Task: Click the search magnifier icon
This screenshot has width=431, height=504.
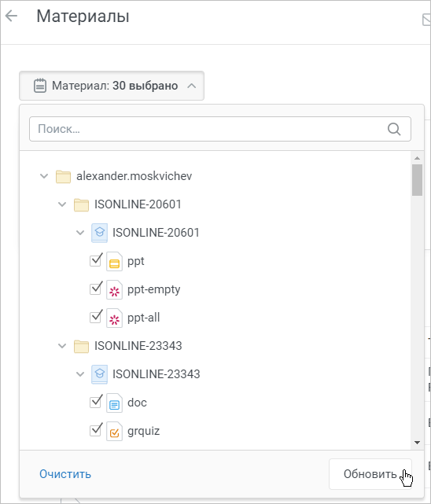Action: click(394, 129)
